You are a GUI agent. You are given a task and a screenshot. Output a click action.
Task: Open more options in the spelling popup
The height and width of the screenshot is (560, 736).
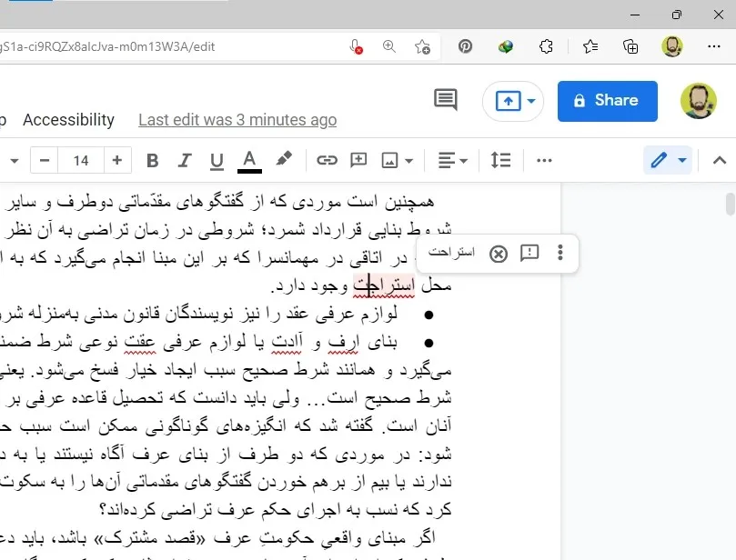point(560,254)
